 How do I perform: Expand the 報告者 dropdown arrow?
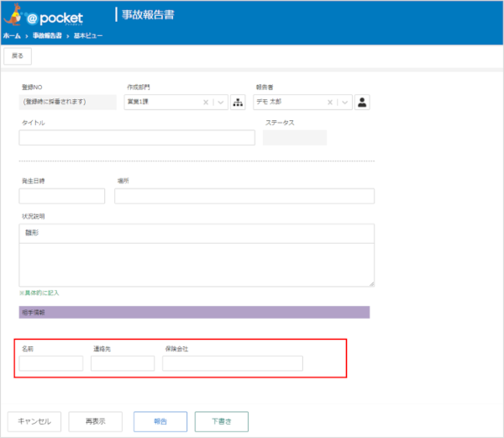coord(345,103)
